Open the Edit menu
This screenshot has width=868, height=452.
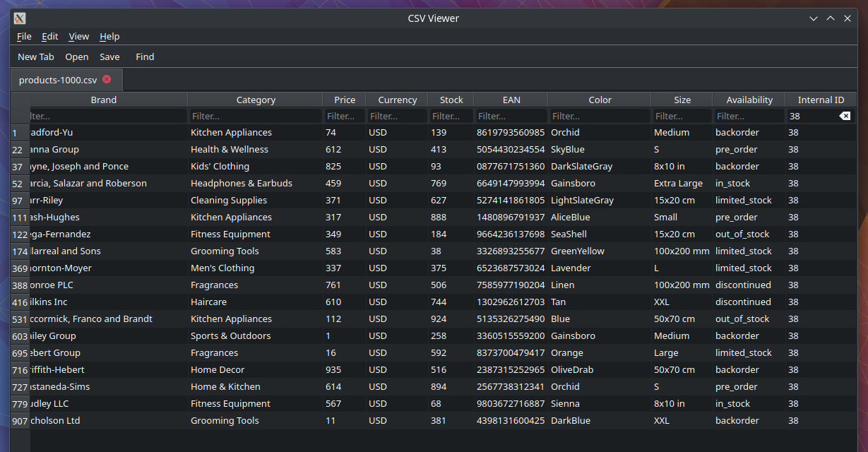(49, 36)
